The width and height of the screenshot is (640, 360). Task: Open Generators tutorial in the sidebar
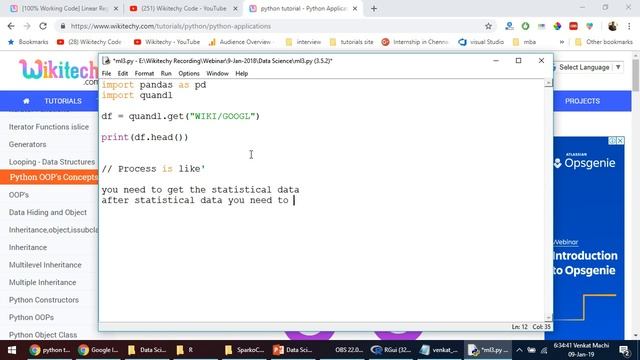27,144
